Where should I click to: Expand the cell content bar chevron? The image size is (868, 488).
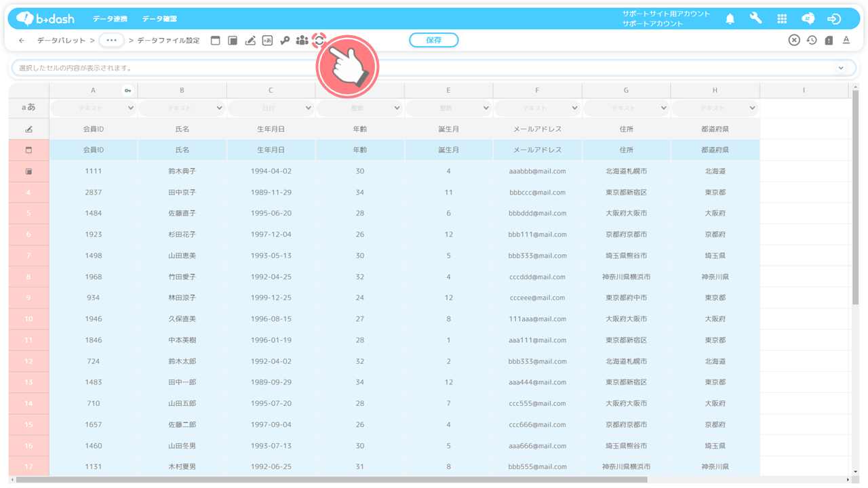coord(841,68)
